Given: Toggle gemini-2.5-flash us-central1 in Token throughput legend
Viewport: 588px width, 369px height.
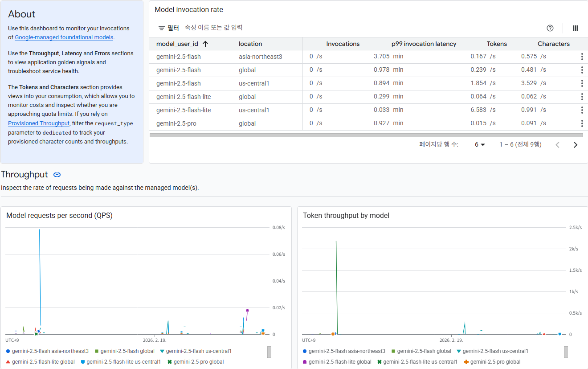Looking at the screenshot, I should 492,351.
